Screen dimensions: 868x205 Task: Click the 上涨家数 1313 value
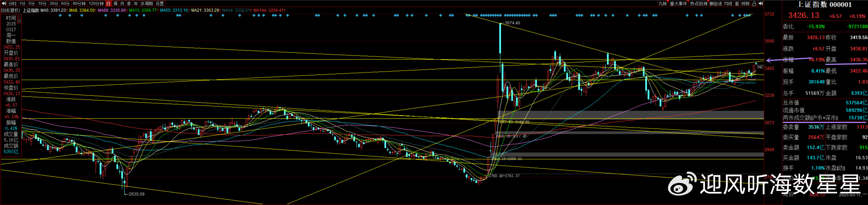pyautogui.click(x=862, y=127)
